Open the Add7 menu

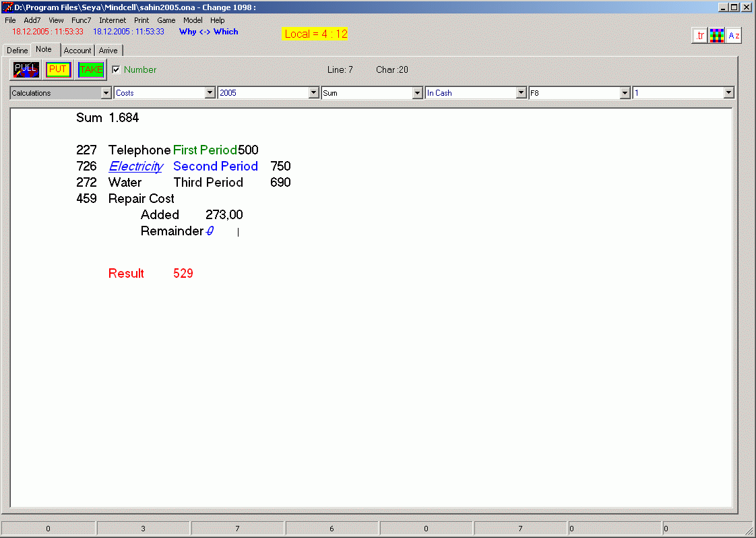[x=32, y=20]
